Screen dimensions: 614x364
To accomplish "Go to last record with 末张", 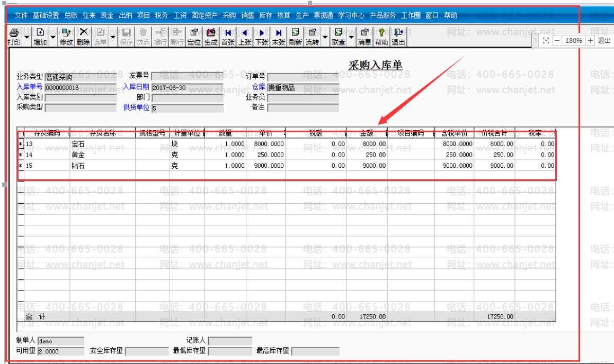I will coord(279,37).
